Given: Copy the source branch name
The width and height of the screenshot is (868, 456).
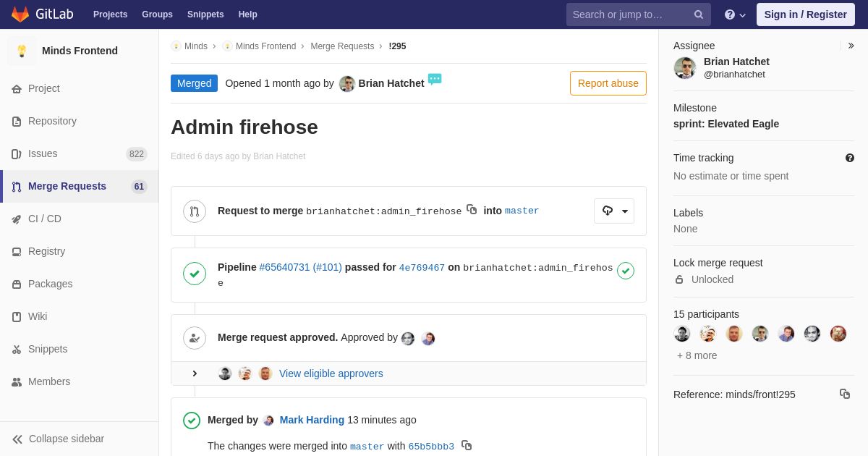Looking at the screenshot, I should pos(472,209).
